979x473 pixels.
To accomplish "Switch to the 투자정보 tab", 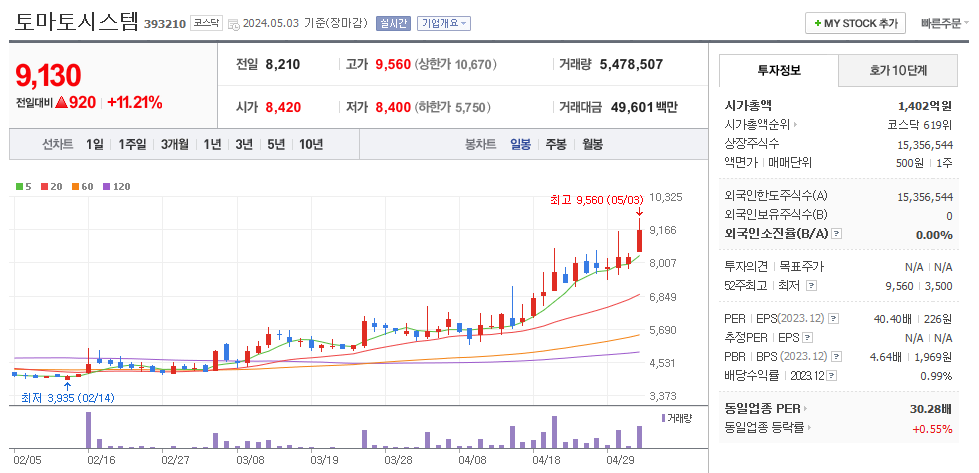I will [779, 71].
